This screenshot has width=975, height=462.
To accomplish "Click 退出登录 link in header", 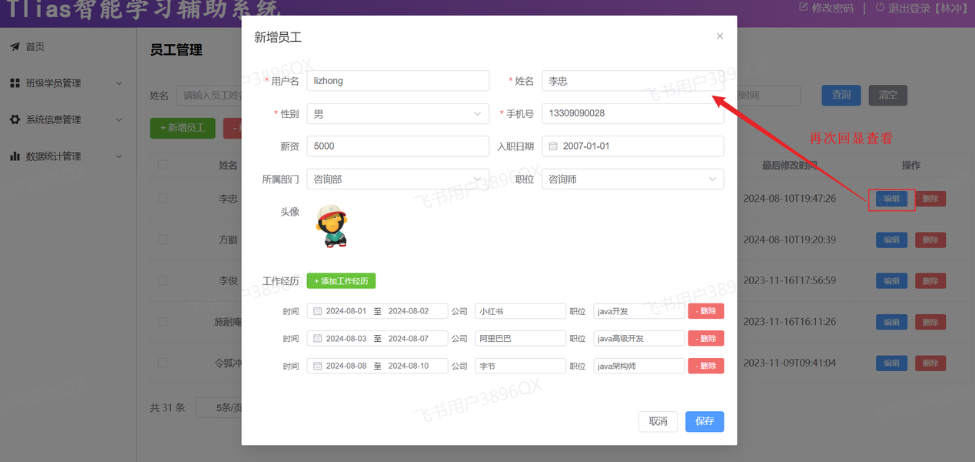I will (928, 7).
